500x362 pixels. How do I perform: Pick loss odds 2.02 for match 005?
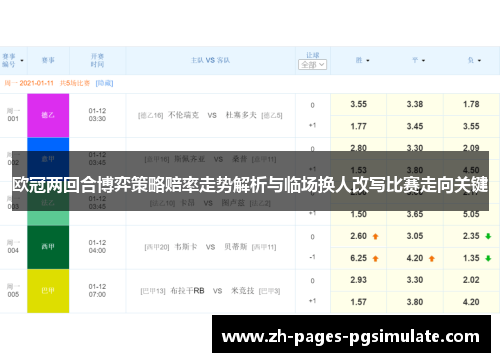point(471,280)
